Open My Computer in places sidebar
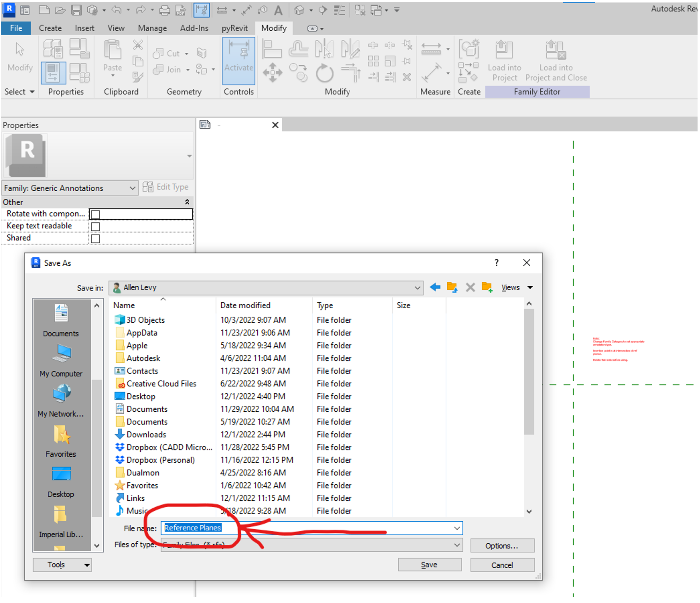 point(61,361)
